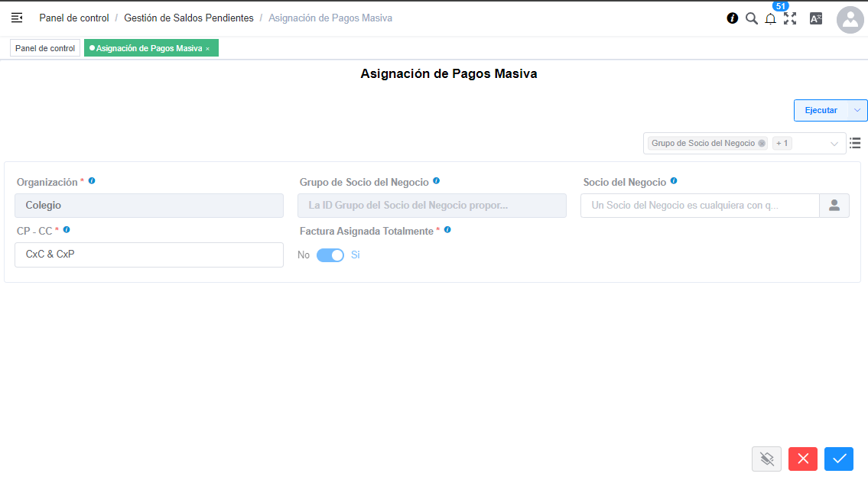This screenshot has width=868, height=480.
Task: Click the +1 hidden fields tag
Action: [x=782, y=143]
